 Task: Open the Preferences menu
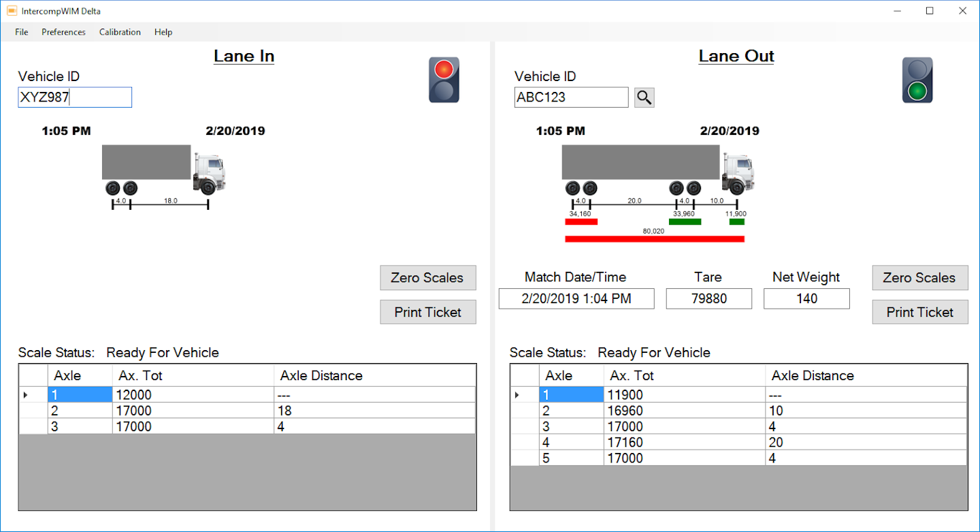[63, 31]
